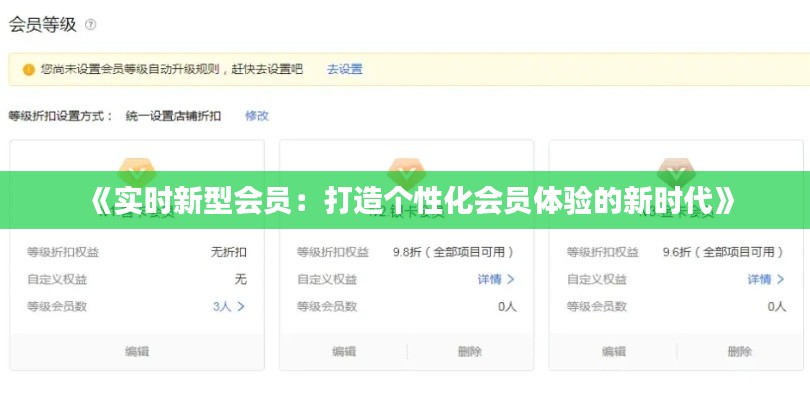This screenshot has width=810, height=400.
Task: Click the help icon beside 会员等级
Action: pyautogui.click(x=91, y=24)
